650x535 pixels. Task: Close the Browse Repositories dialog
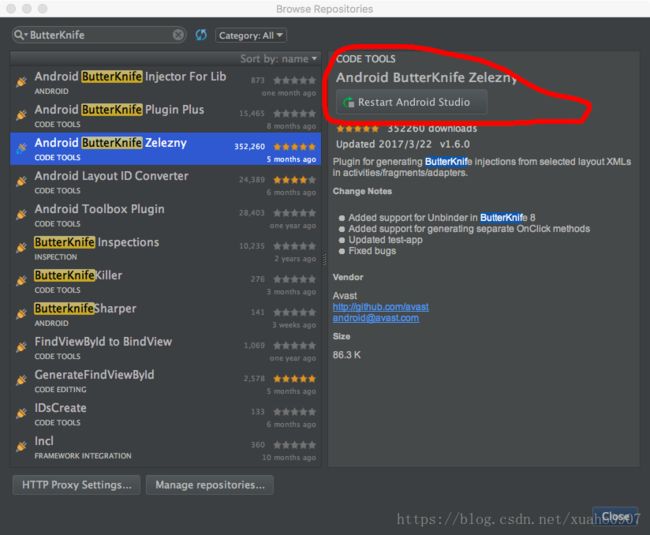(615, 516)
